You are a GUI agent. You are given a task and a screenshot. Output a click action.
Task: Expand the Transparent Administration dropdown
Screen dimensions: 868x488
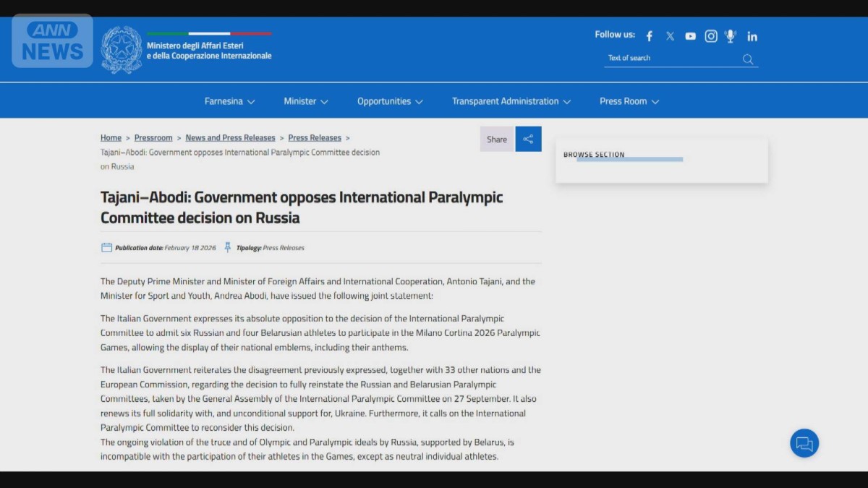tap(511, 101)
